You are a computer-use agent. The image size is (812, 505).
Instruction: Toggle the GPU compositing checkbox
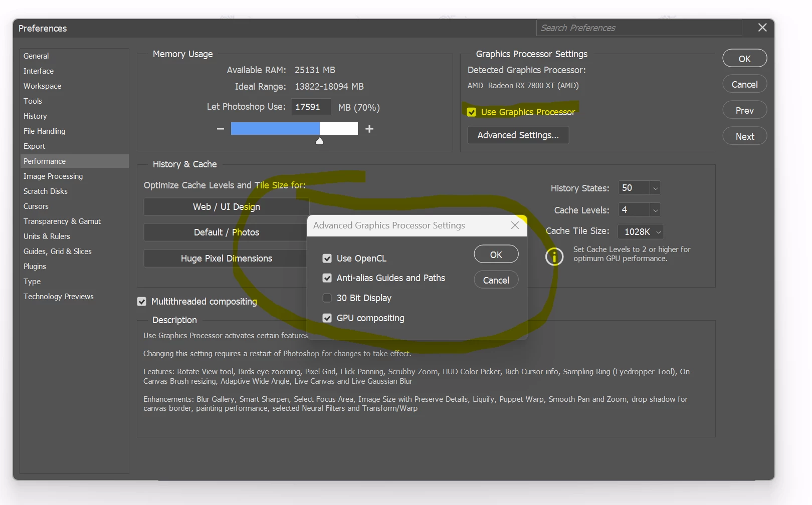327,318
